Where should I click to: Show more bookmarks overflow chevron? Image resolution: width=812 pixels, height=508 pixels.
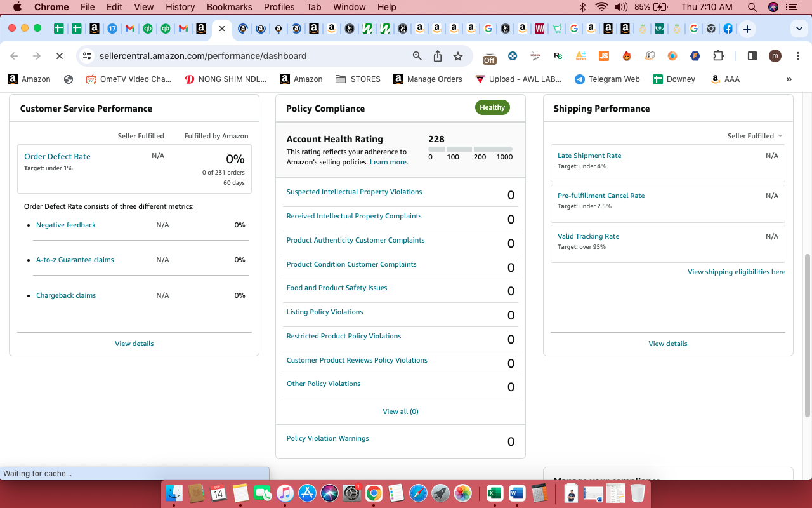(x=789, y=79)
